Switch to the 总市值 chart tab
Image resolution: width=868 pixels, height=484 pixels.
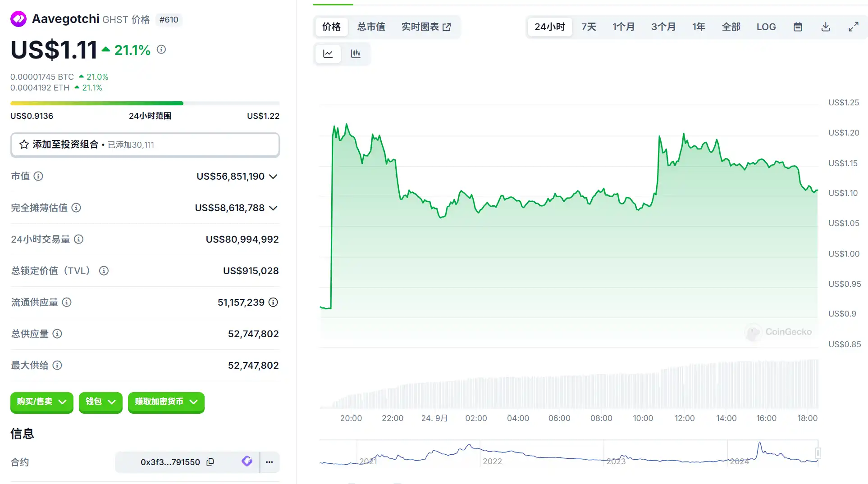coord(371,27)
